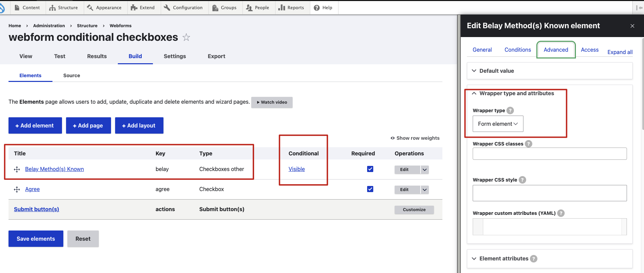
Task: Toggle Required checkbox for Belay Method(s) Known
Action: point(370,169)
